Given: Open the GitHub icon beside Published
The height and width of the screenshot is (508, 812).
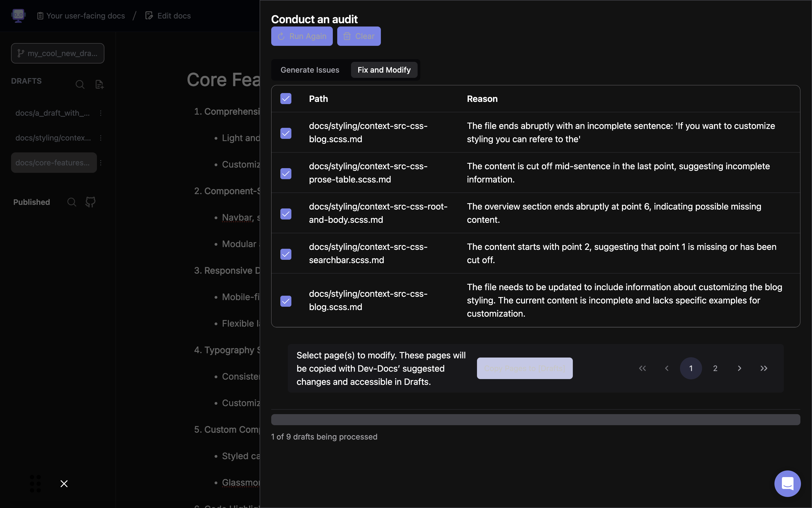Looking at the screenshot, I should 90,202.
